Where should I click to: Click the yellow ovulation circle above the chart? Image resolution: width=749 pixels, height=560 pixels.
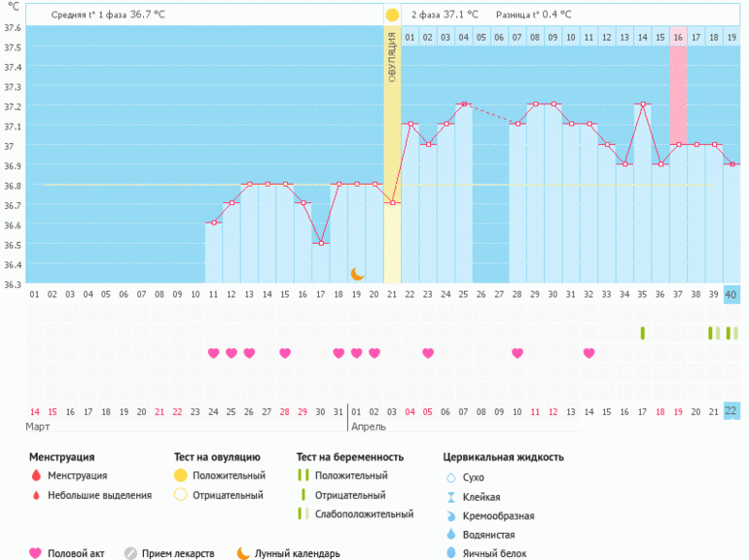392,16
